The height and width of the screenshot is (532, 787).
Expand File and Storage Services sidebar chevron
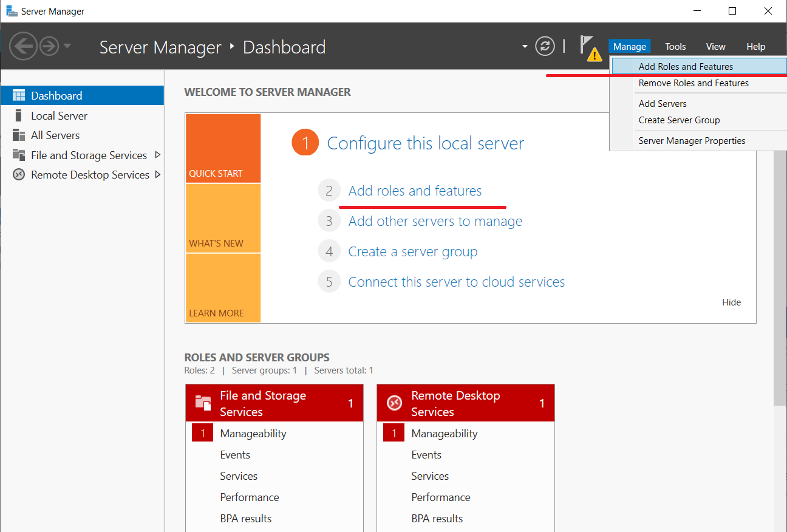[x=158, y=155]
